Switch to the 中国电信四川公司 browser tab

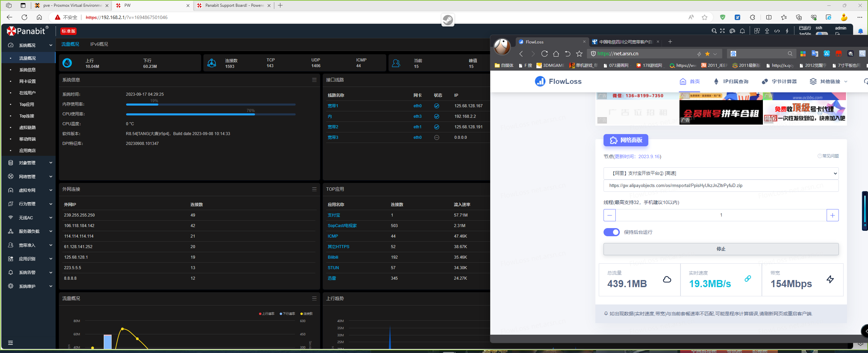626,42
